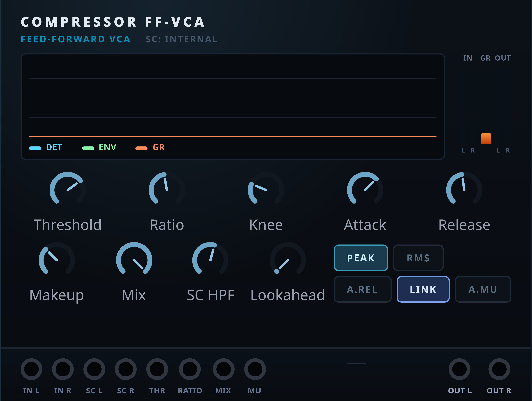
Task: Click the MIX modulation jack
Action: tap(223, 369)
